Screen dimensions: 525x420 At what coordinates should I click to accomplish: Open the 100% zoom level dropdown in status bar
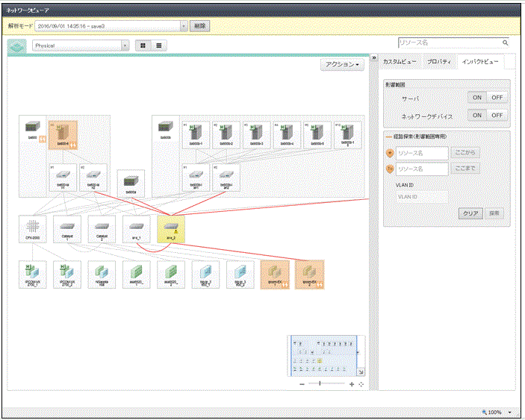coord(510,412)
